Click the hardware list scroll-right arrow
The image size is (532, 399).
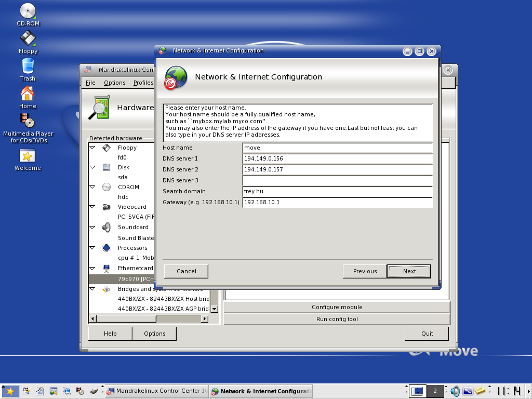205,318
